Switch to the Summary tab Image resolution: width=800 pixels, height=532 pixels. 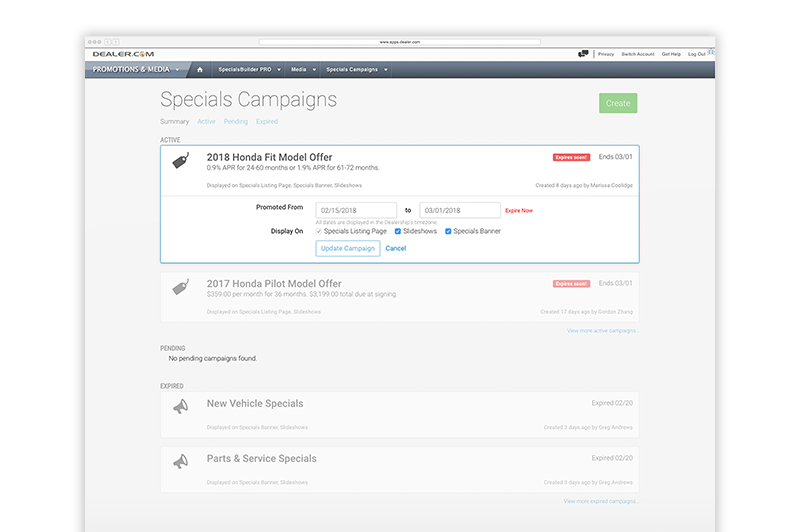coord(174,121)
